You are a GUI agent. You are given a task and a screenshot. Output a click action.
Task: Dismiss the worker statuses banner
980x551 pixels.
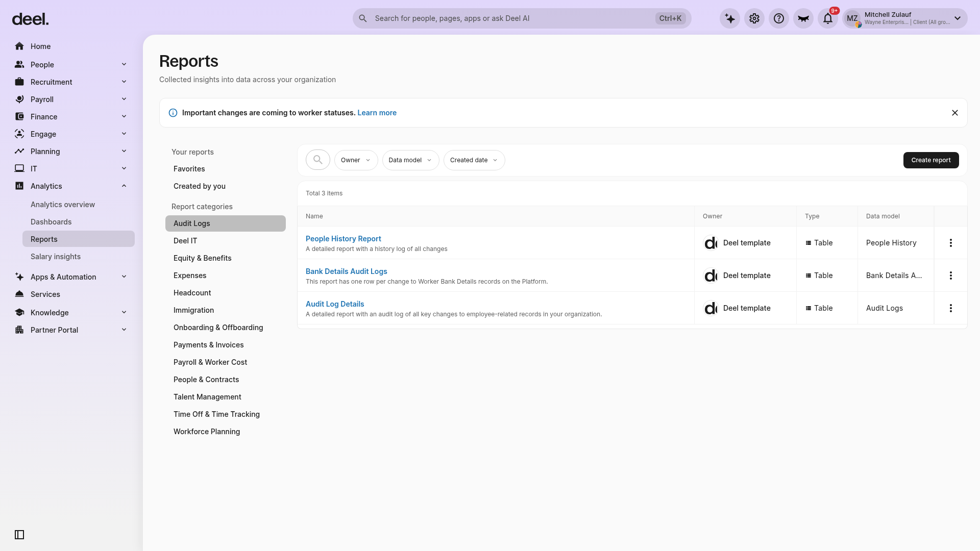[955, 113]
